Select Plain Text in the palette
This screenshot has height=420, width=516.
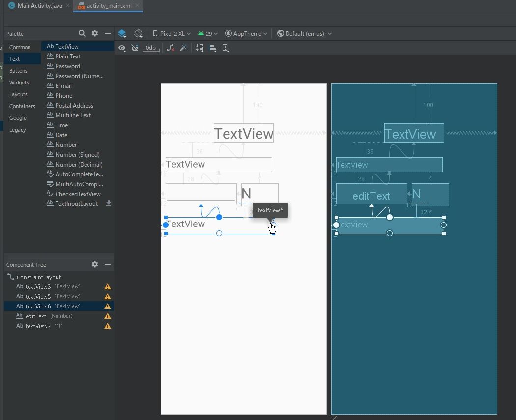click(x=68, y=56)
